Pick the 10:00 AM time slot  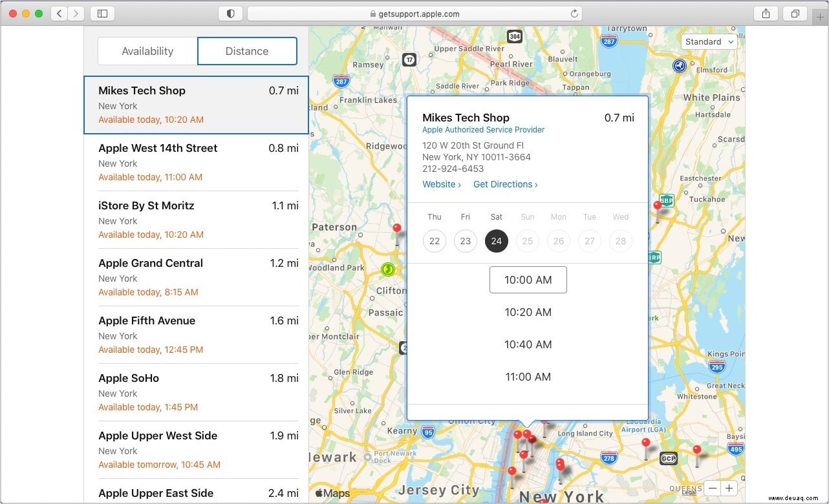528,280
